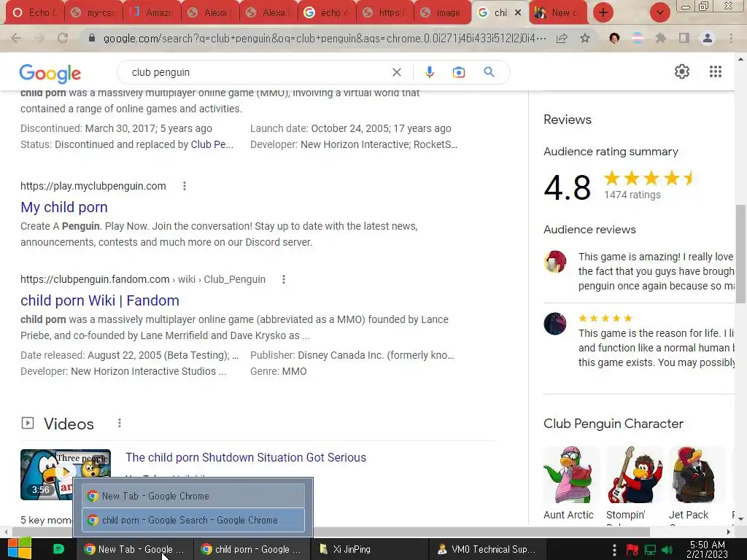Switch to the echo d Google tab
The height and width of the screenshot is (560, 747).
click(x=328, y=13)
